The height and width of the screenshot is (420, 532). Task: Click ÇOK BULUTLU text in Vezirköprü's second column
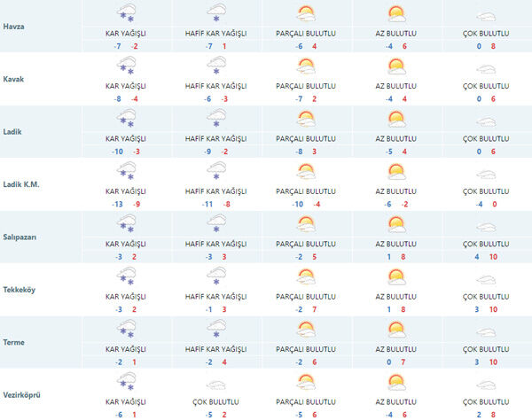[215, 402]
